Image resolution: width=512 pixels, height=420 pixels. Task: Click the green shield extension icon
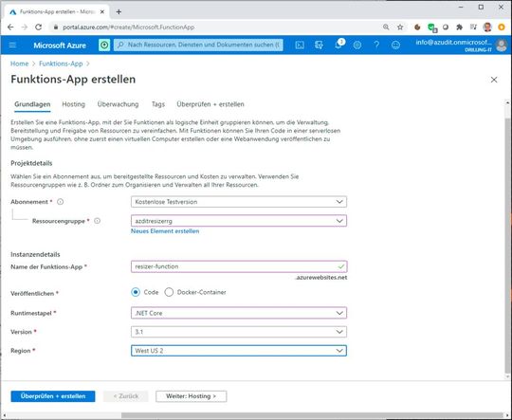(432, 27)
